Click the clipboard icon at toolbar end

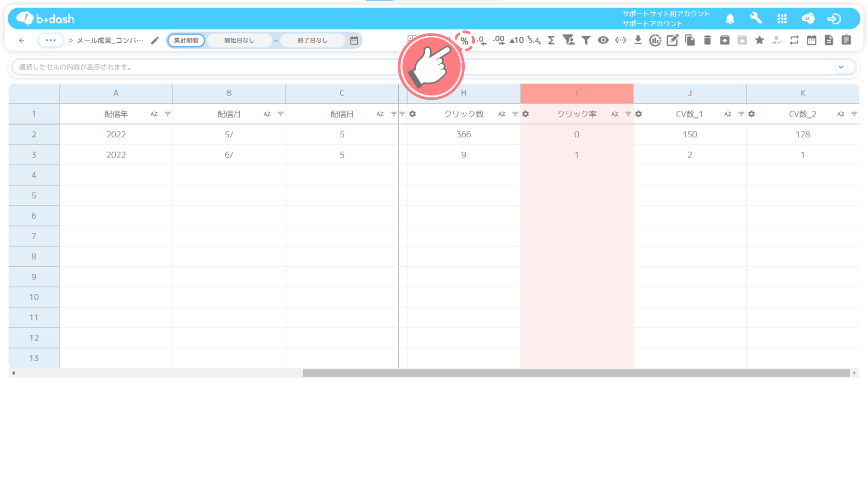coord(846,40)
